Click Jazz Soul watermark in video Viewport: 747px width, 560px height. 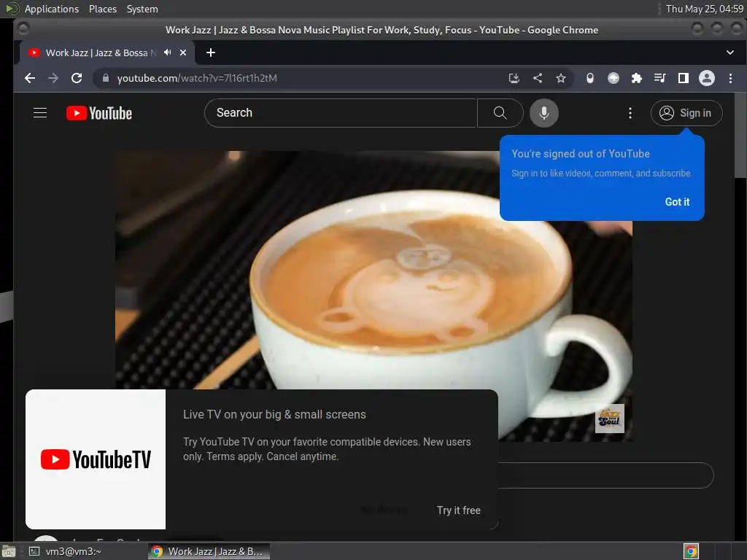point(609,418)
